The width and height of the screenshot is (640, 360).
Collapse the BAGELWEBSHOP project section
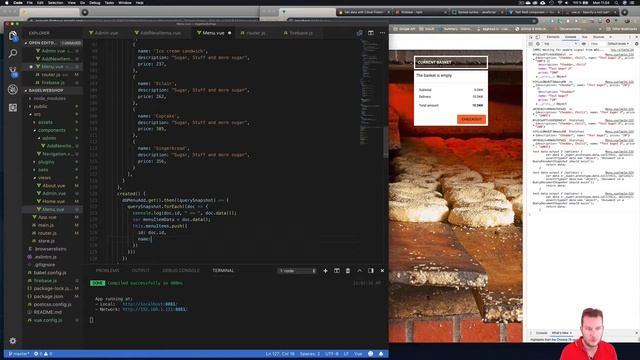coord(52,90)
